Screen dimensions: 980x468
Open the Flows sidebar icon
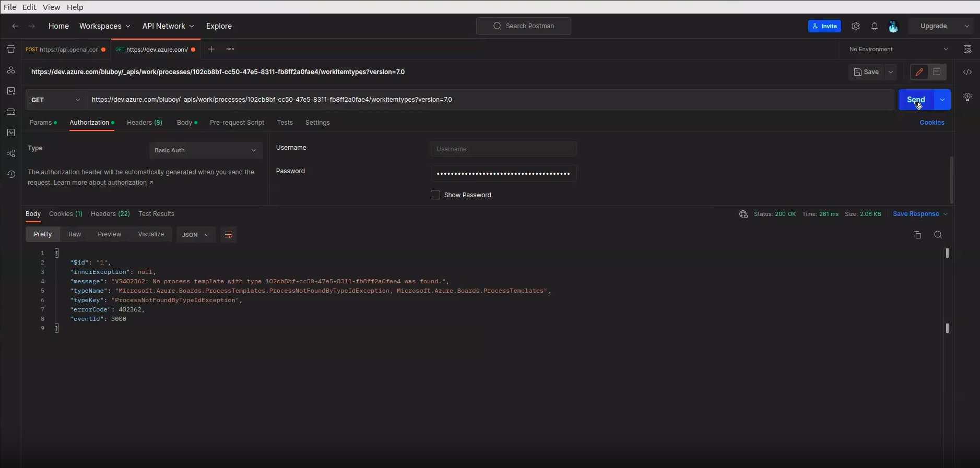11,153
